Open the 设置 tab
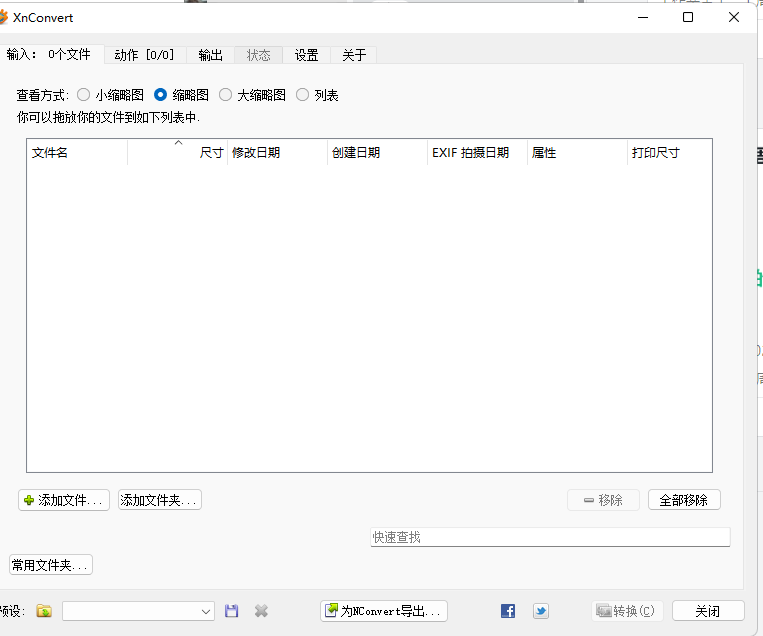Screen dimensions: 763x636 click(x=307, y=55)
